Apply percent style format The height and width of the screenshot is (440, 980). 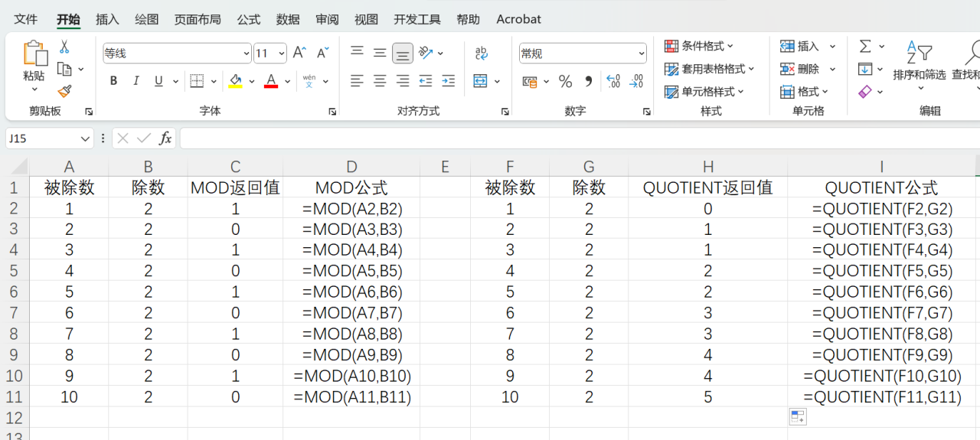click(565, 81)
